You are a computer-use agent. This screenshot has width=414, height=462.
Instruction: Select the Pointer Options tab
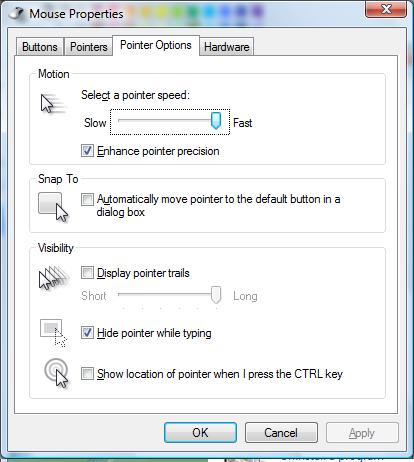pos(156,45)
